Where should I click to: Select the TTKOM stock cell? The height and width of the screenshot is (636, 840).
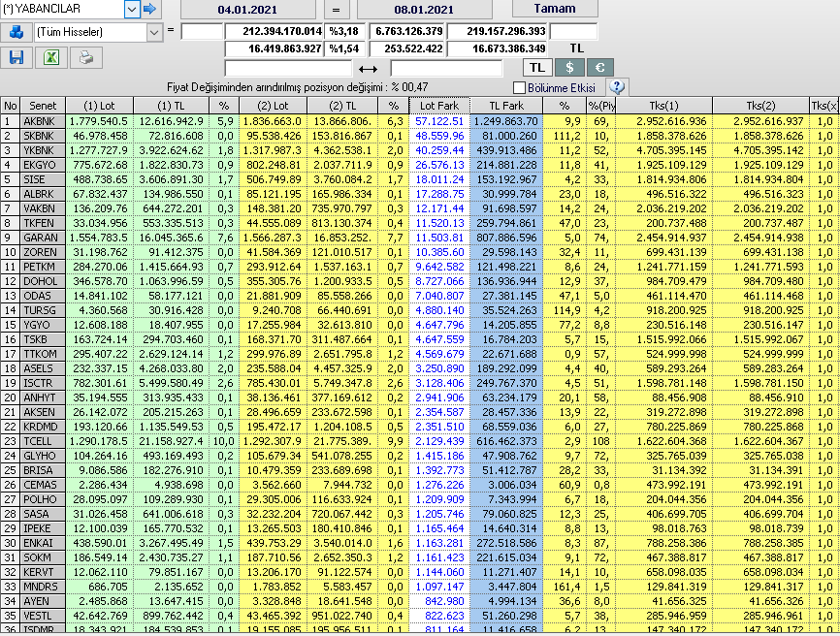tap(43, 354)
